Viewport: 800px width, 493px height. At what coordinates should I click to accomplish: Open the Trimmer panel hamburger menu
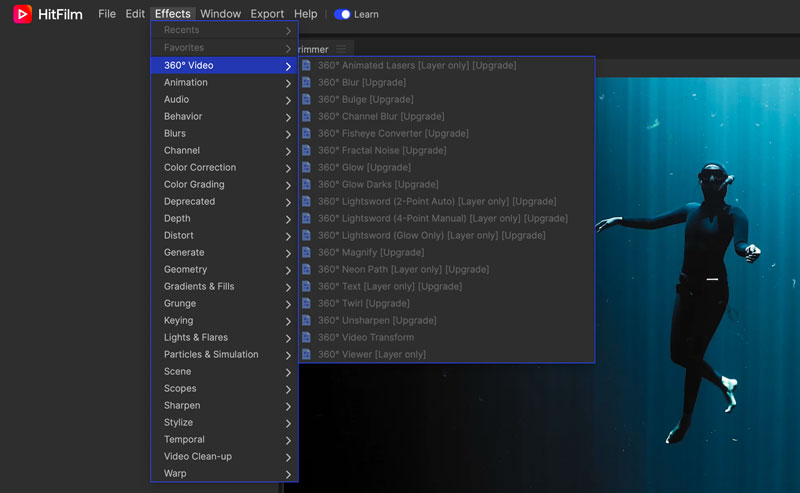tap(341, 49)
